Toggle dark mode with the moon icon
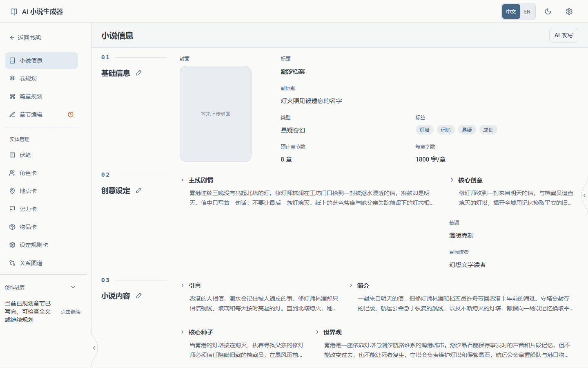 (548, 11)
